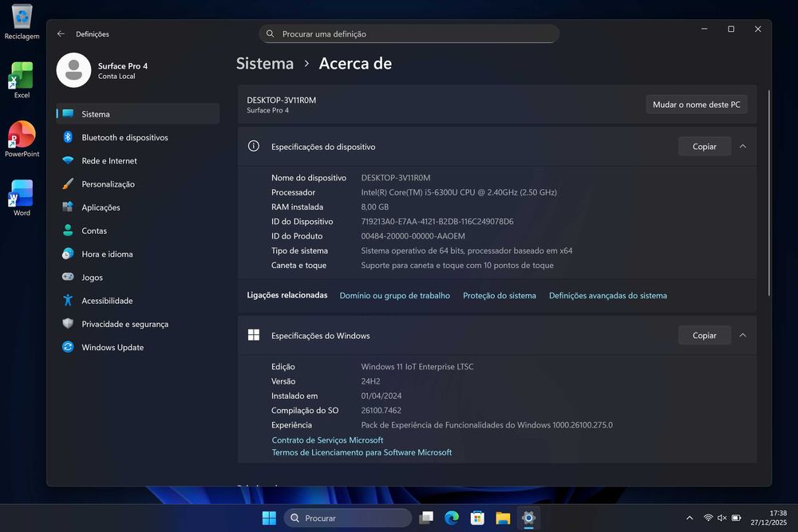This screenshot has height=532, width=798.
Task: Open the Wi-Fi network tray icon
Action: click(708, 518)
